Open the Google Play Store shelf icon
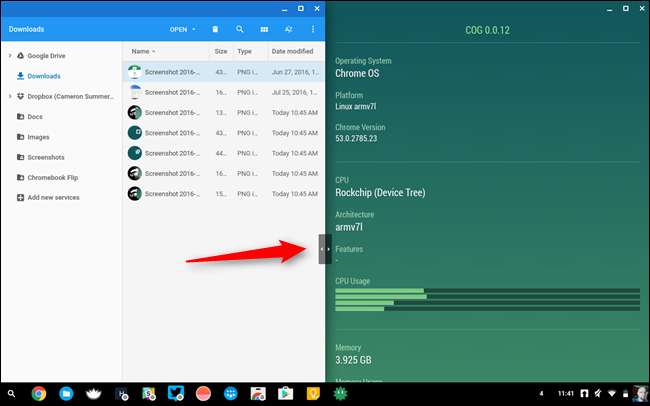 pos(285,393)
